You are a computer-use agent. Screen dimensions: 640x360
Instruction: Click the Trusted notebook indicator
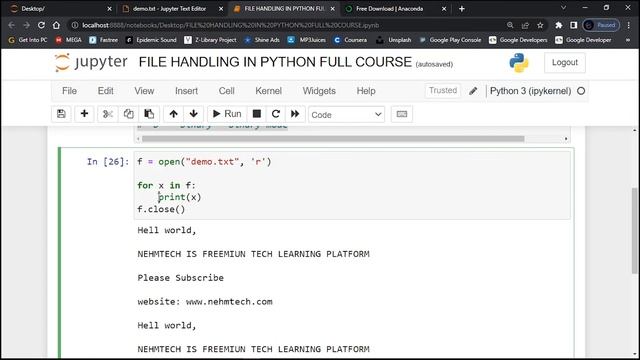443,90
